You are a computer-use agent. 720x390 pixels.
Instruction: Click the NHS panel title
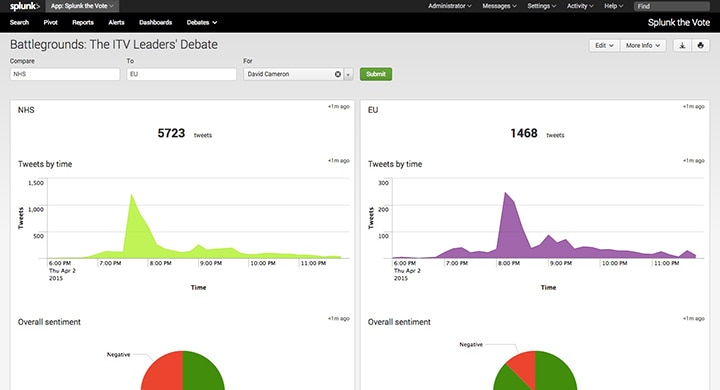click(26, 110)
